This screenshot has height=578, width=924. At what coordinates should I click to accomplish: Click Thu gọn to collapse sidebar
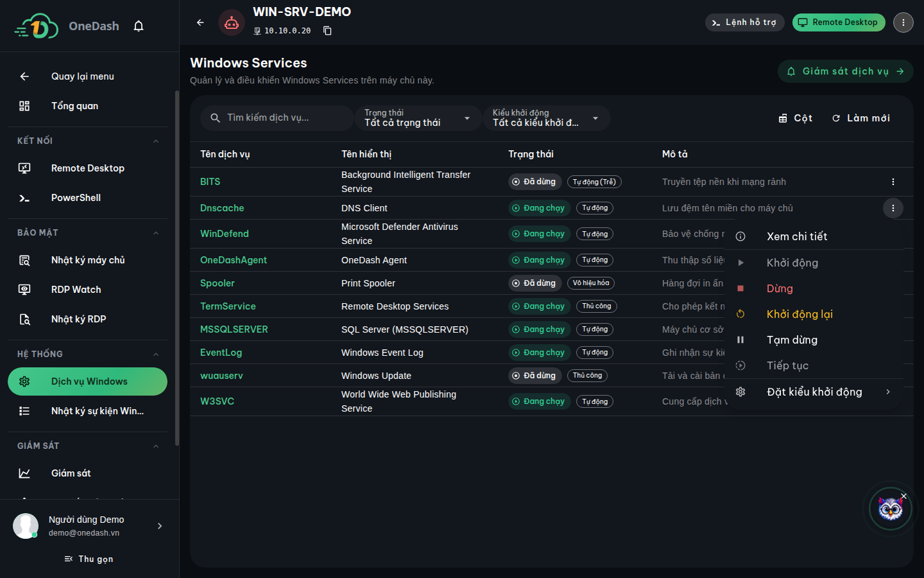pyautogui.click(x=89, y=559)
